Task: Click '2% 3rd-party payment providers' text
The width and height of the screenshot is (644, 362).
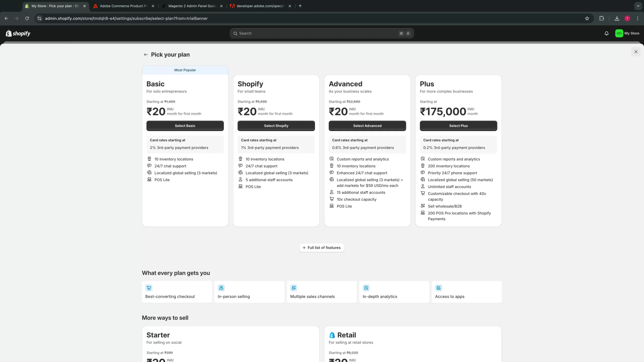Action: 179,148
